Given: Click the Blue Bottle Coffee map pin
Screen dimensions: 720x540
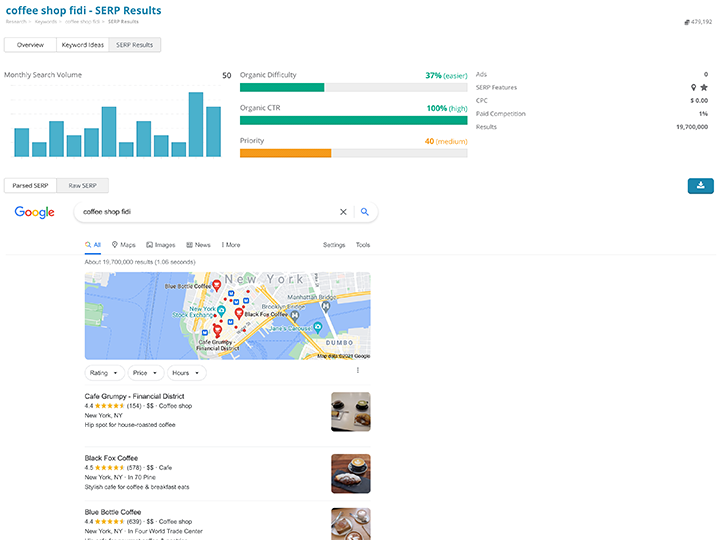Looking at the screenshot, I should (217, 286).
